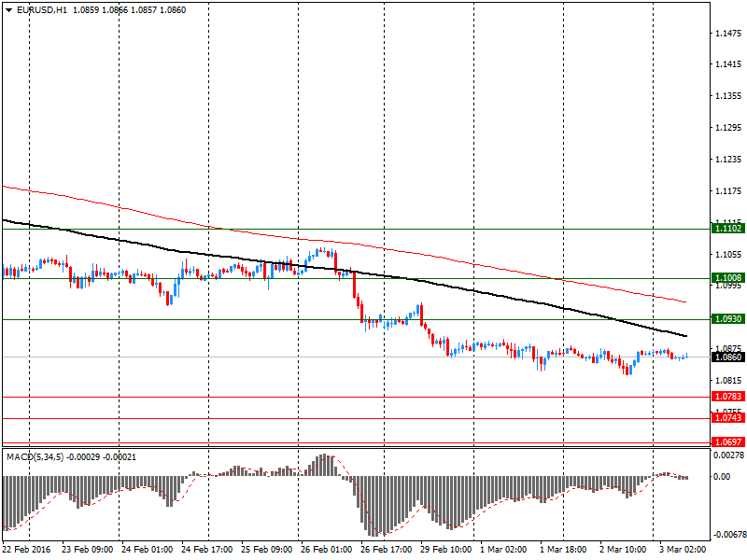
Task: Click the 1.0815 price scale value
Action: point(728,380)
